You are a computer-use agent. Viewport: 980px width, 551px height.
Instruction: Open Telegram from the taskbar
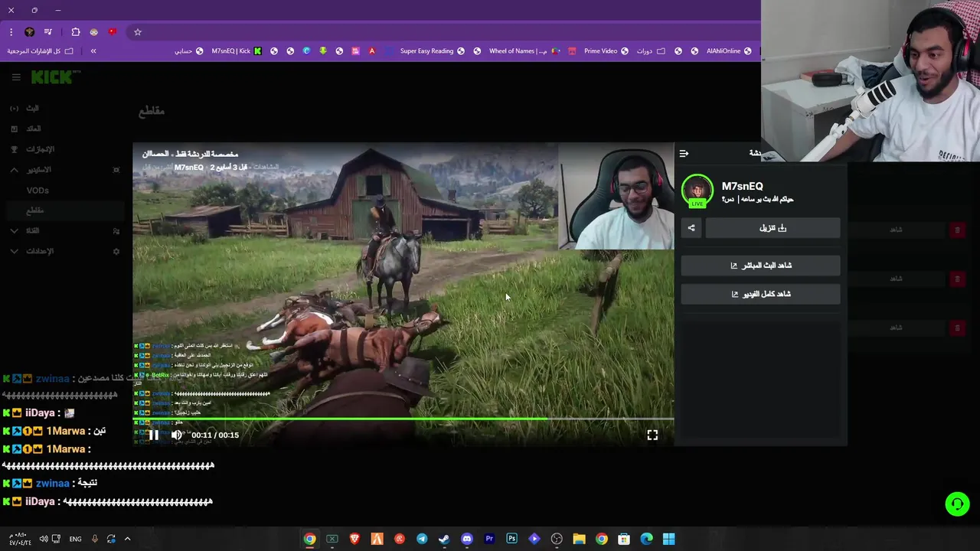pyautogui.click(x=422, y=539)
